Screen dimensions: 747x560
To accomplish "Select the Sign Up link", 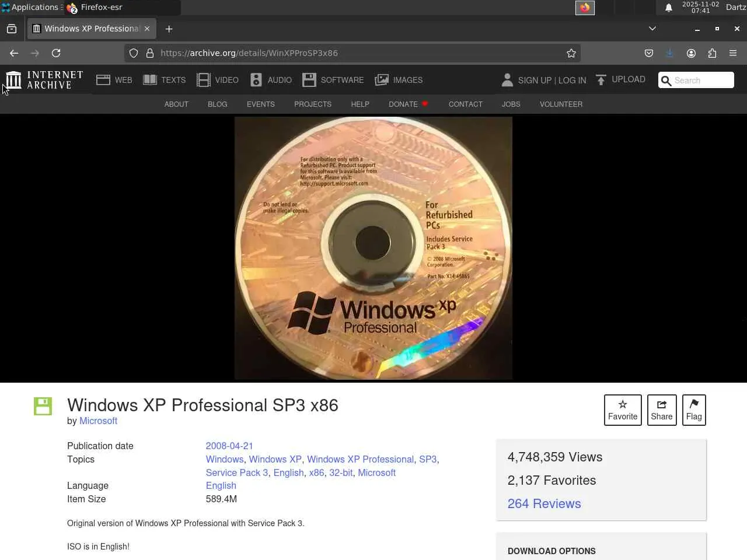I will click(535, 80).
